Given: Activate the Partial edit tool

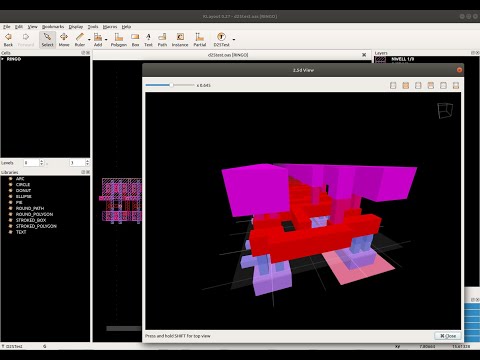Looking at the screenshot, I should [200, 40].
